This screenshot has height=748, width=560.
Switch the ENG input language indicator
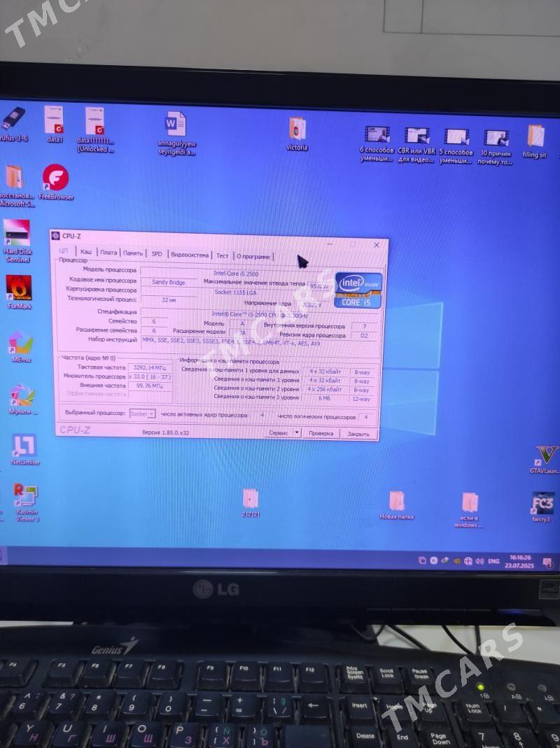493,561
